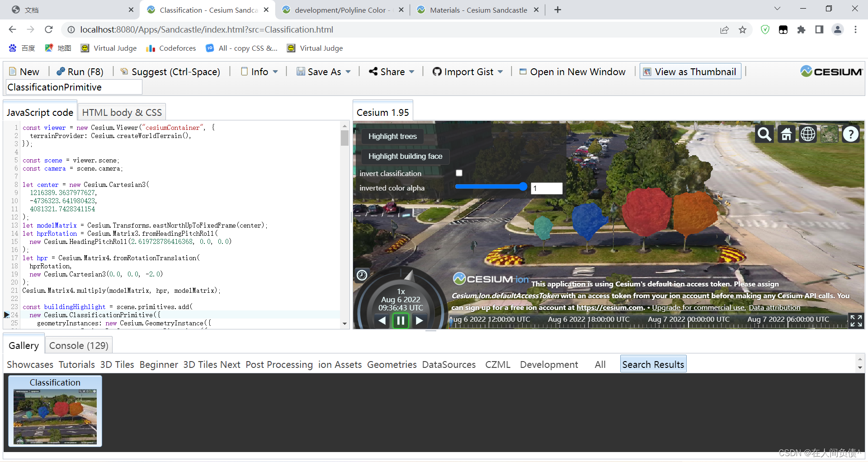This screenshot has height=462, width=868.
Task: Open the Chrome three-dot menu
Action: (x=855, y=29)
